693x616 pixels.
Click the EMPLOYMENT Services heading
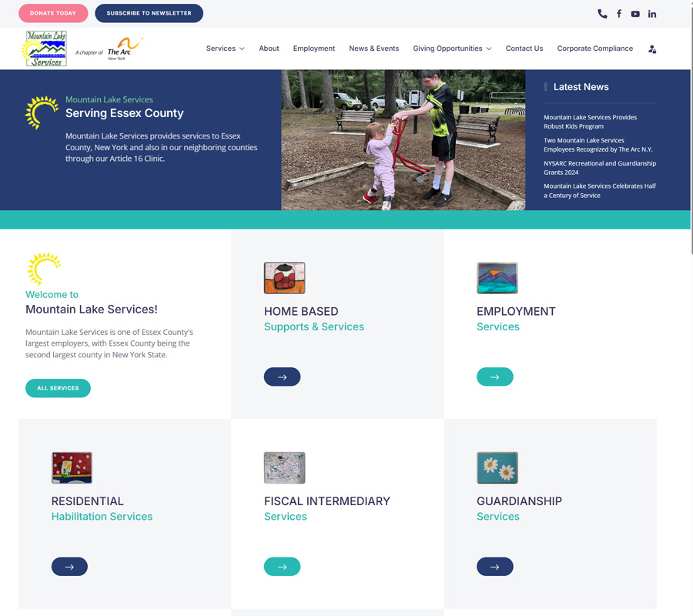(516, 319)
